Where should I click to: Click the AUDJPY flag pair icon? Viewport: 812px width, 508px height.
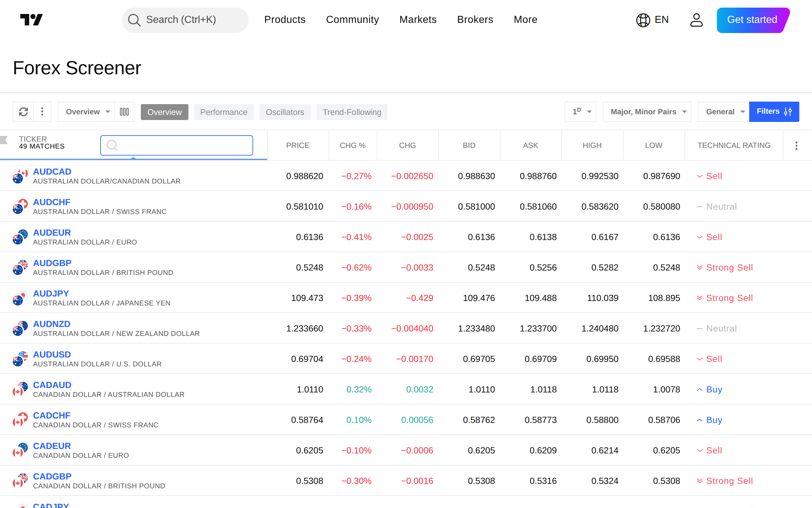click(20, 298)
